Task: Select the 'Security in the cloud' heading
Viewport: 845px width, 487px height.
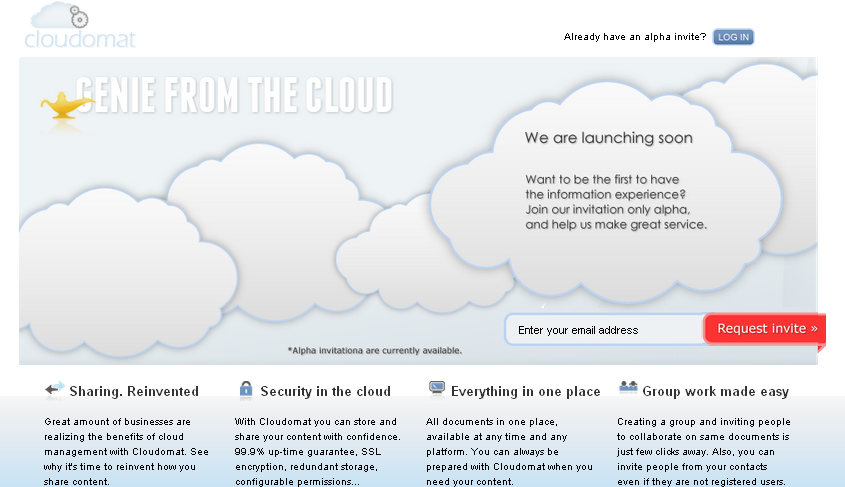Action: tap(325, 391)
